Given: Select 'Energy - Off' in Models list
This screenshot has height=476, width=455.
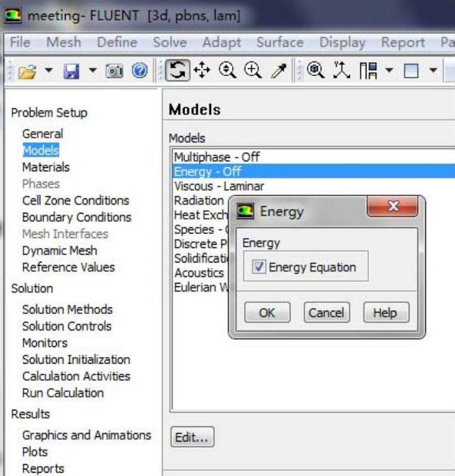Looking at the screenshot, I should coord(313,171).
